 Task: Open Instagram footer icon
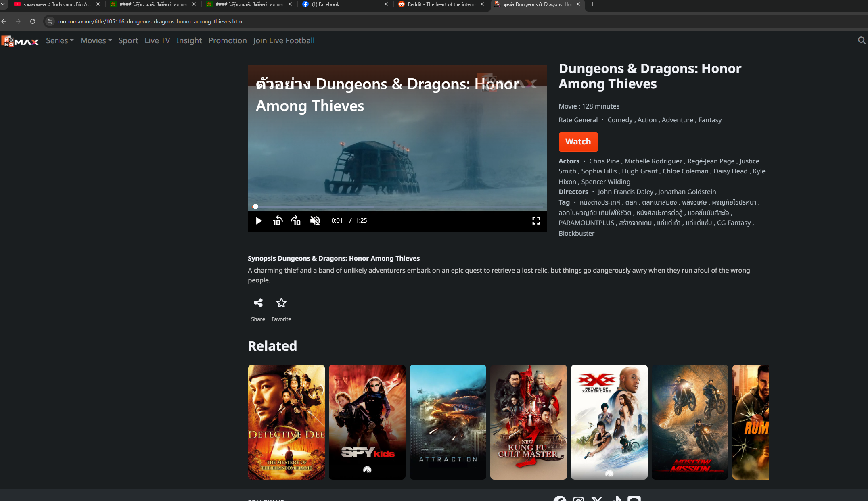click(578, 499)
